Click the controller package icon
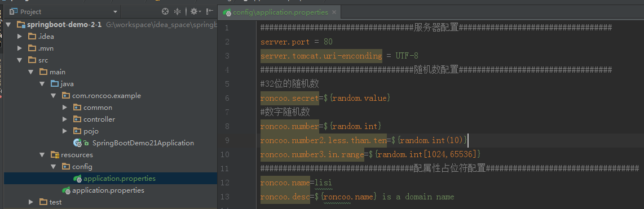The width and height of the screenshot is (644, 209). pos(77,119)
